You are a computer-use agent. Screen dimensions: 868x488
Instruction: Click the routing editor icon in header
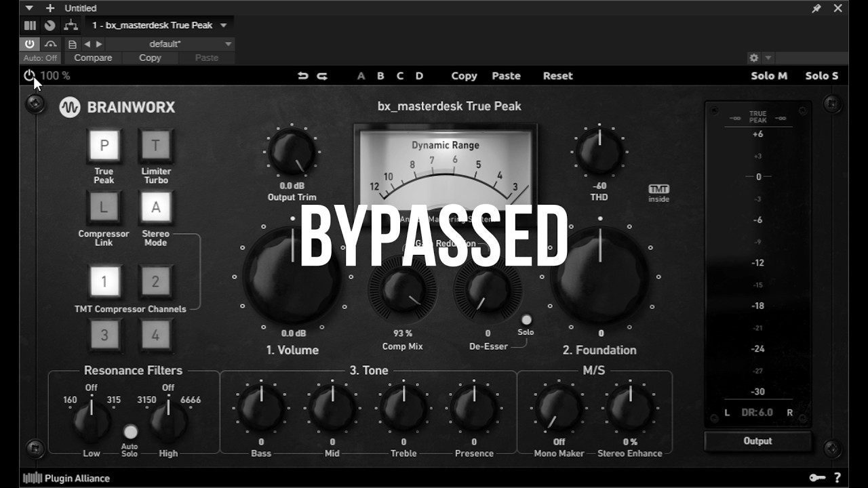(x=71, y=25)
